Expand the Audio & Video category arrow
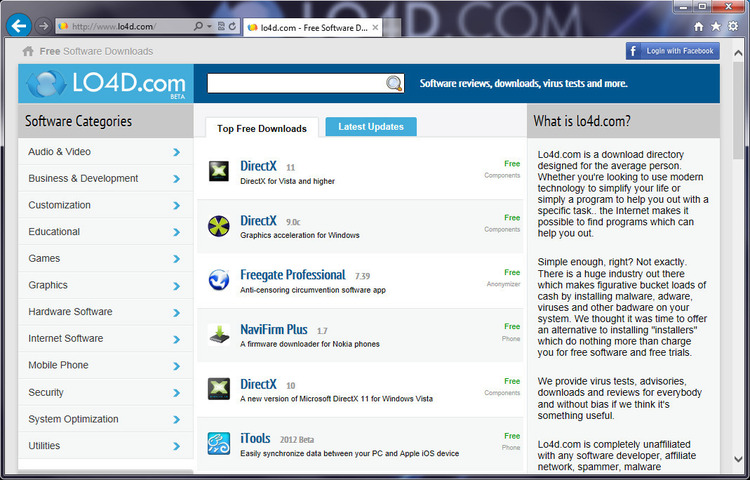750x480 pixels. pyautogui.click(x=176, y=152)
